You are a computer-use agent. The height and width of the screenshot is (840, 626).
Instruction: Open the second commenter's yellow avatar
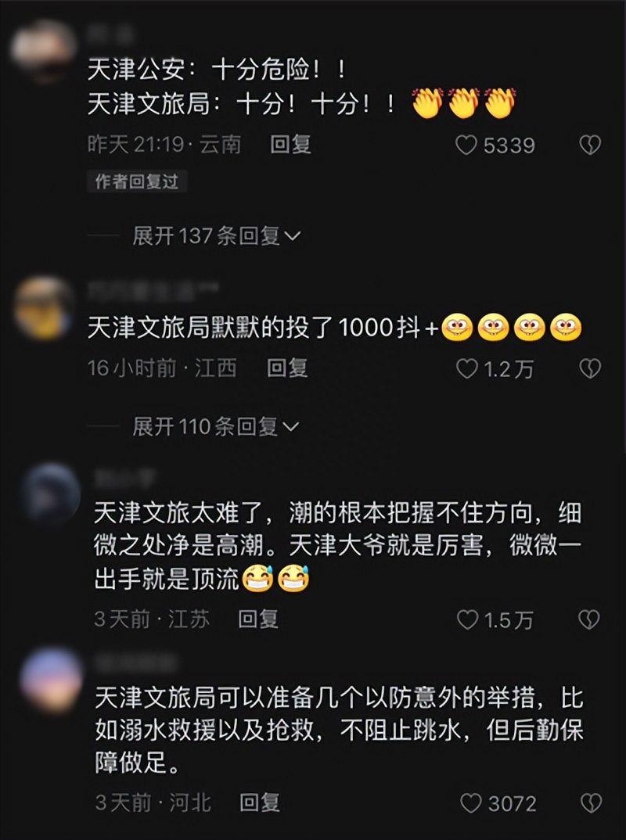pos(43,308)
